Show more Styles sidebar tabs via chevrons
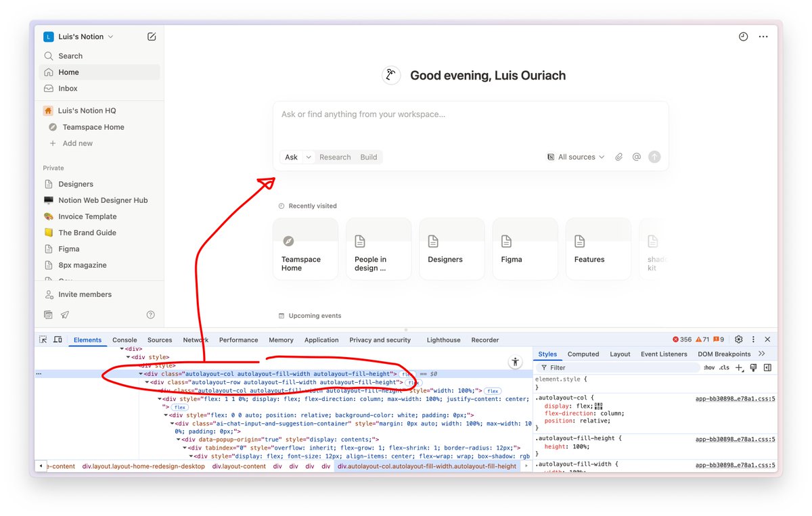Screen dimensions: 812x516 coord(762,354)
